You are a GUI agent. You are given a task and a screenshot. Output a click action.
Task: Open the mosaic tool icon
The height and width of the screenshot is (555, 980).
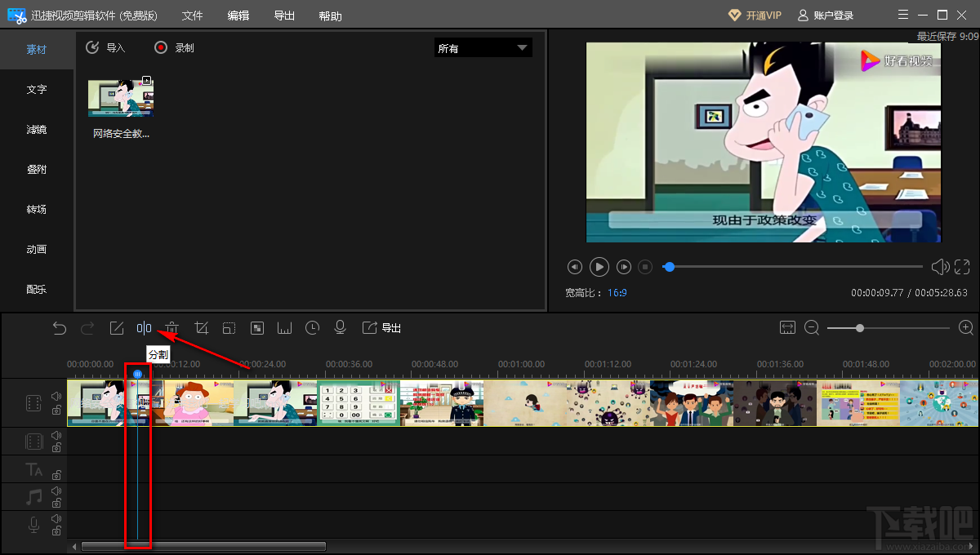[x=257, y=328]
